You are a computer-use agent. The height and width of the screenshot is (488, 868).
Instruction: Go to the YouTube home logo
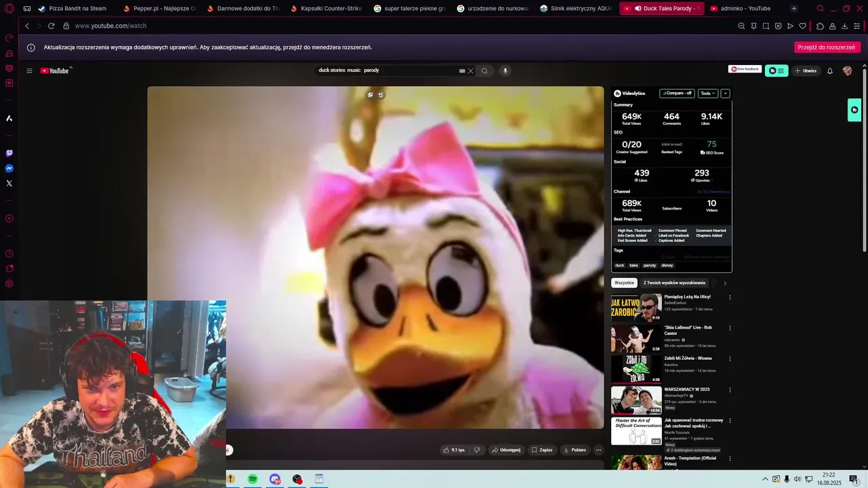(x=54, y=70)
